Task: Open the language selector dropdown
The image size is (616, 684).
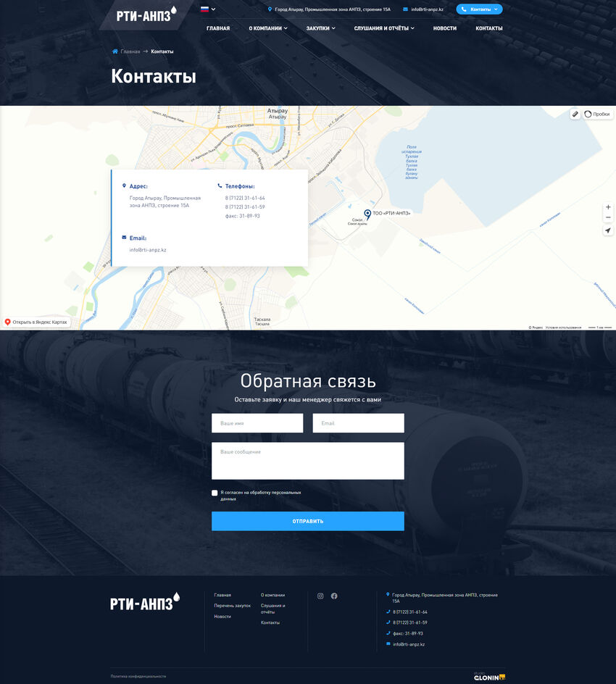Action: tap(208, 9)
